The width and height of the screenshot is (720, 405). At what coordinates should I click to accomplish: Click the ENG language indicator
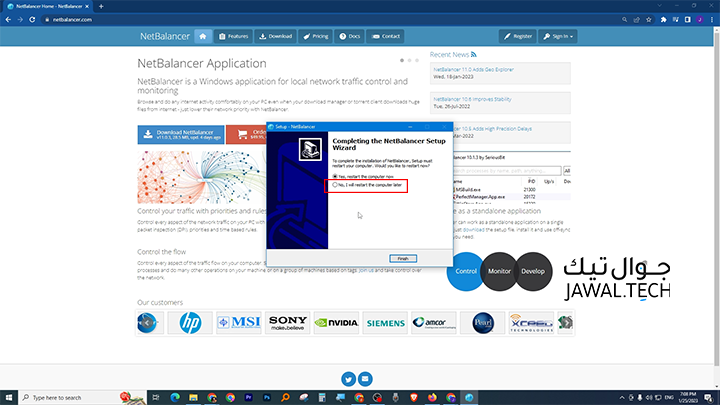tap(669, 398)
